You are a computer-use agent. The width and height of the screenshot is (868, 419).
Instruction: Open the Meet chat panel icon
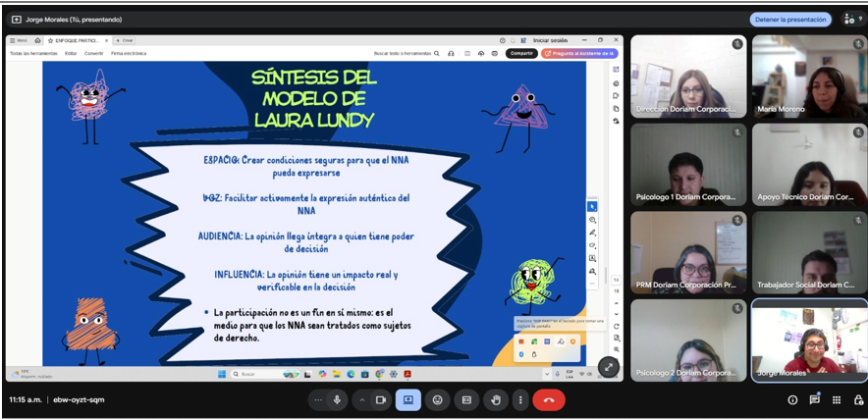click(814, 399)
